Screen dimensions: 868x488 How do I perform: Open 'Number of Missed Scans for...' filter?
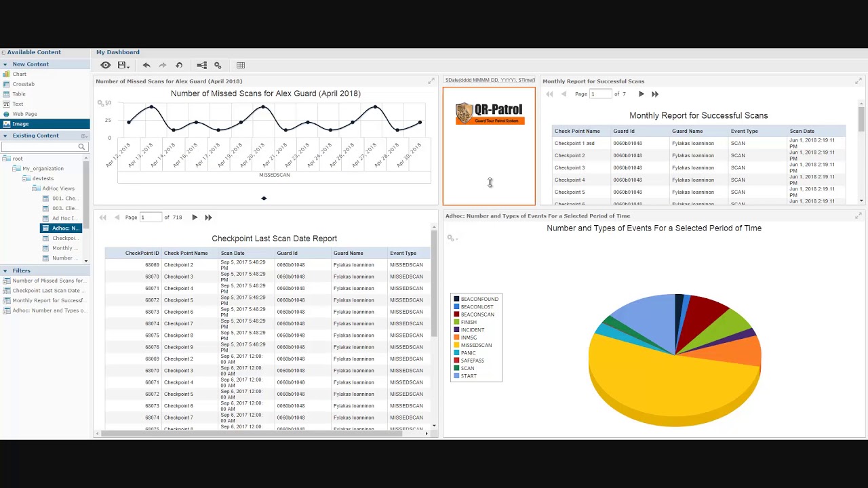coord(45,281)
